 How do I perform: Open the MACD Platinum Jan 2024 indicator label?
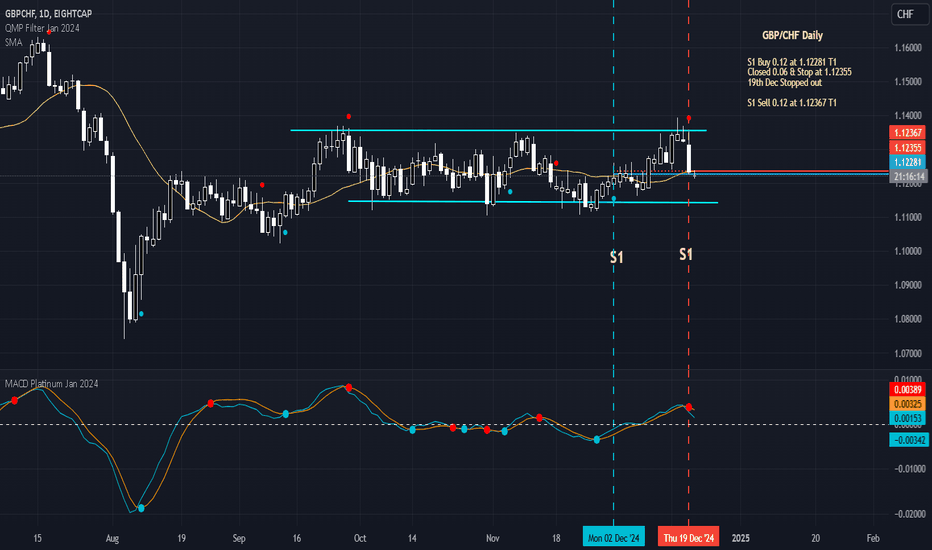(51, 384)
